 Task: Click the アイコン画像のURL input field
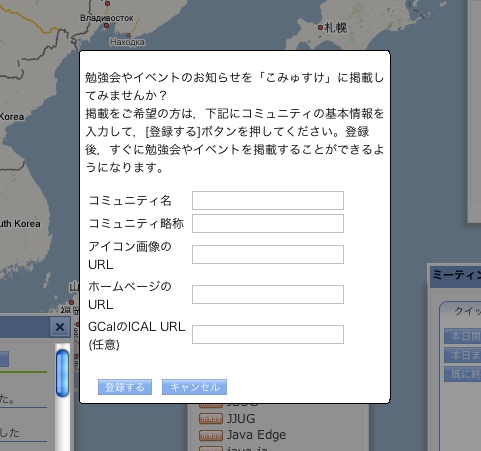(268, 254)
